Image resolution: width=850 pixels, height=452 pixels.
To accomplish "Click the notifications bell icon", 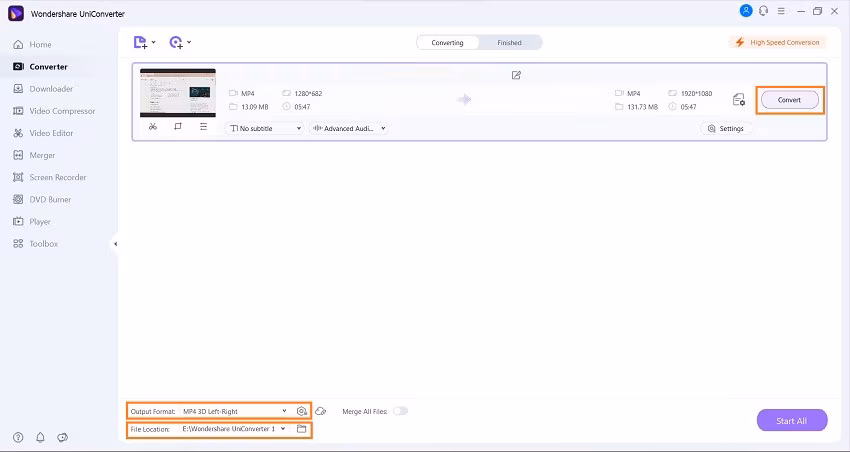I will pos(40,437).
